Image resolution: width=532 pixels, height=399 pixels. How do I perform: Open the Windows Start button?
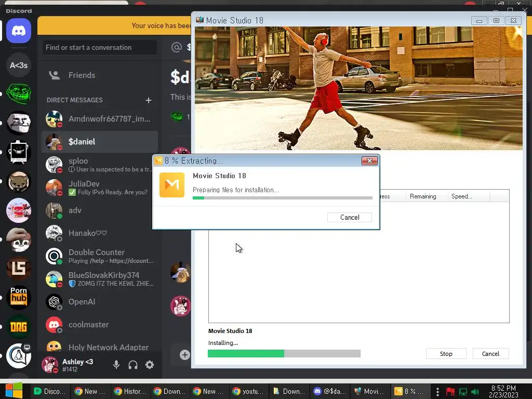click(x=14, y=391)
